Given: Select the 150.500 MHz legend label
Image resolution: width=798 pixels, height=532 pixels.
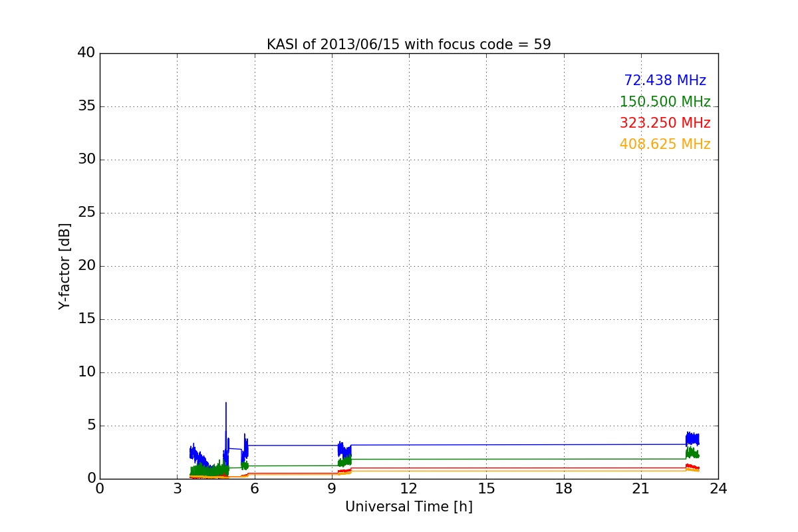Looking at the screenshot, I should (665, 102).
